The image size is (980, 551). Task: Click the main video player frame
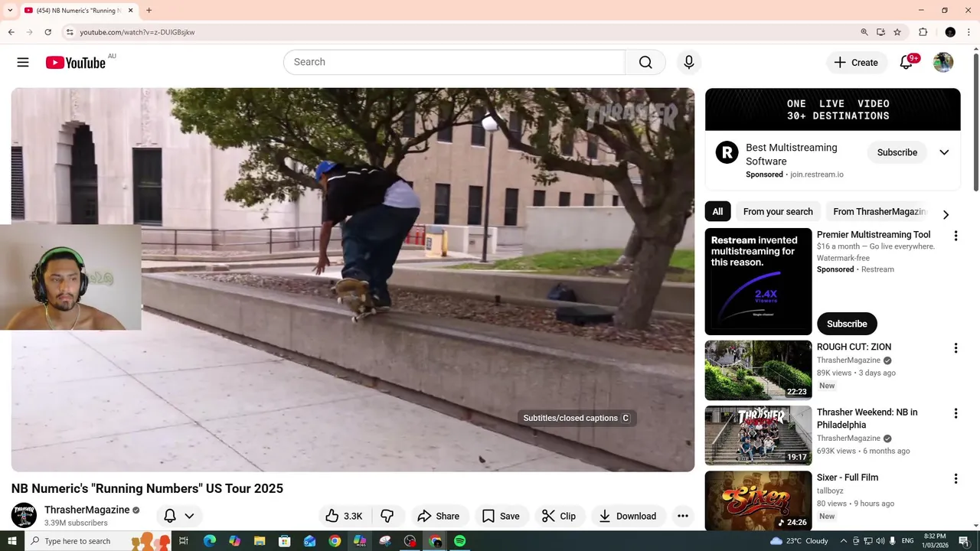353,279
